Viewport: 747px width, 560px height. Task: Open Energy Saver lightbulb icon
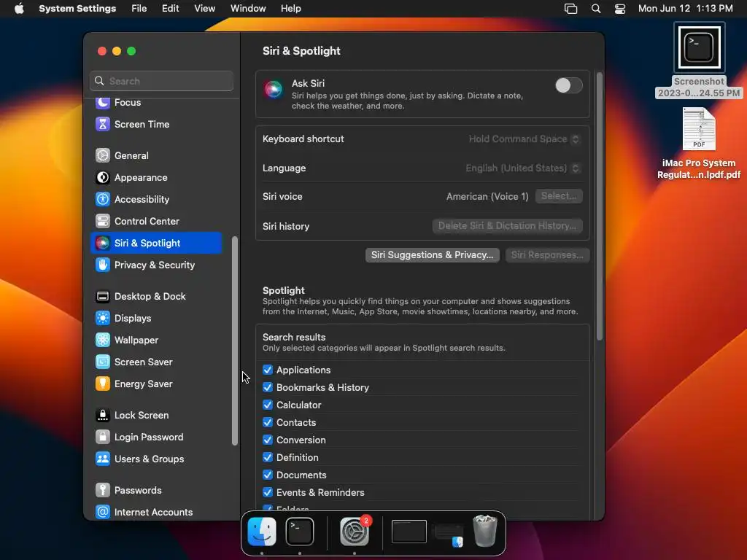tap(102, 384)
